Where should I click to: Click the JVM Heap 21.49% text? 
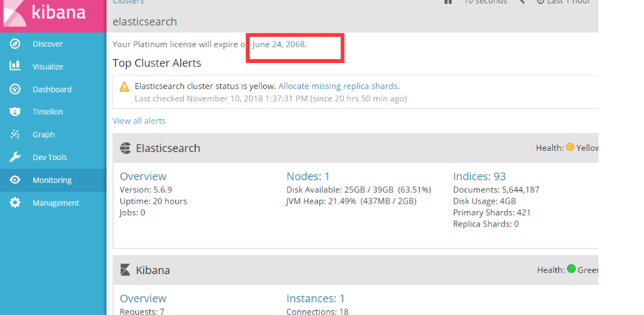pos(351,202)
